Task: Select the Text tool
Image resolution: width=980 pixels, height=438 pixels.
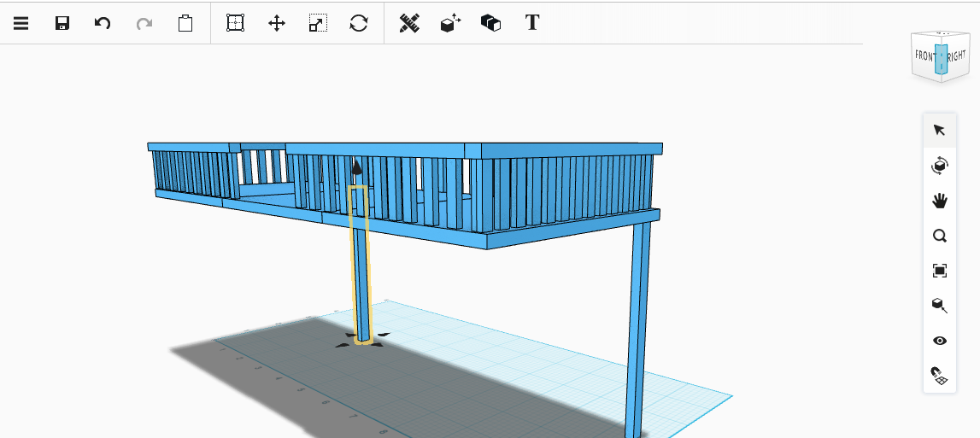Action: (532, 23)
